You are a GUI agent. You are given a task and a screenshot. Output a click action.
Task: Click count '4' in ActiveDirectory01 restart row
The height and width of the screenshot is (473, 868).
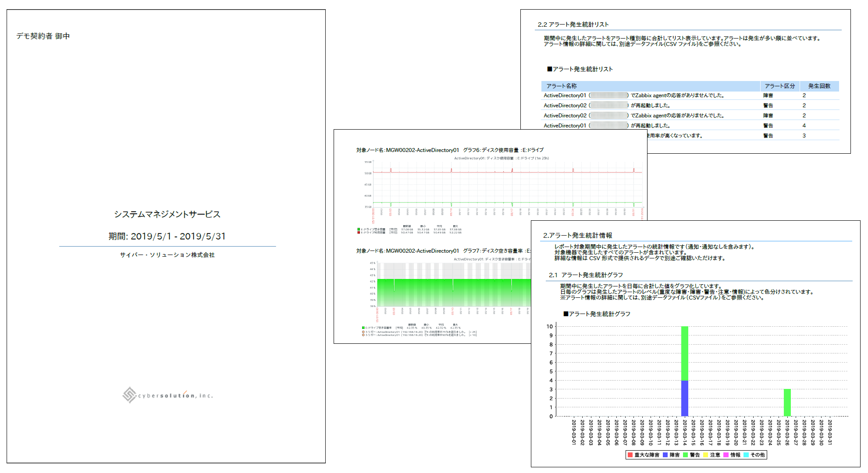coord(804,126)
